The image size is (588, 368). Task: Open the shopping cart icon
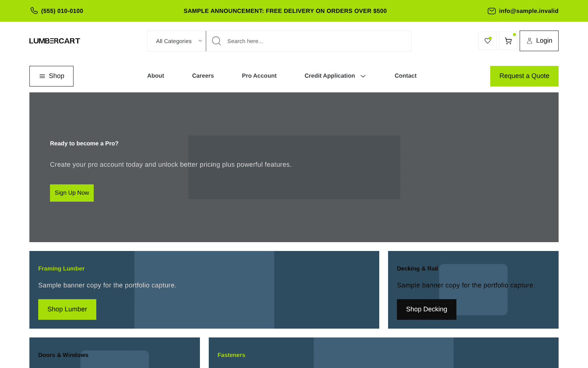508,41
